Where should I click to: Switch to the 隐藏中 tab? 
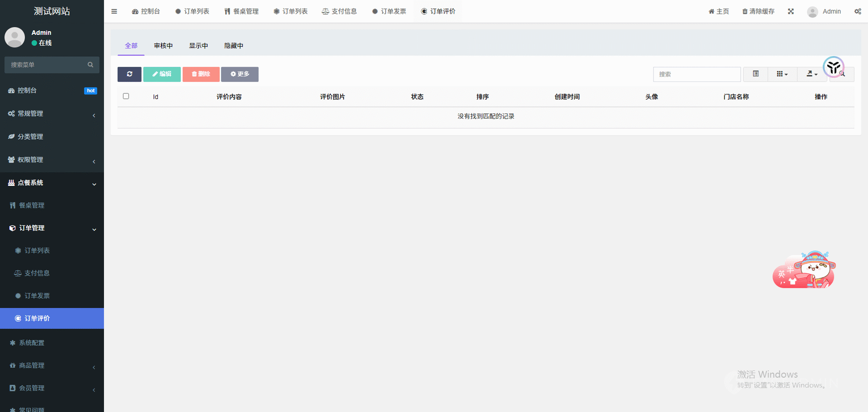(234, 46)
